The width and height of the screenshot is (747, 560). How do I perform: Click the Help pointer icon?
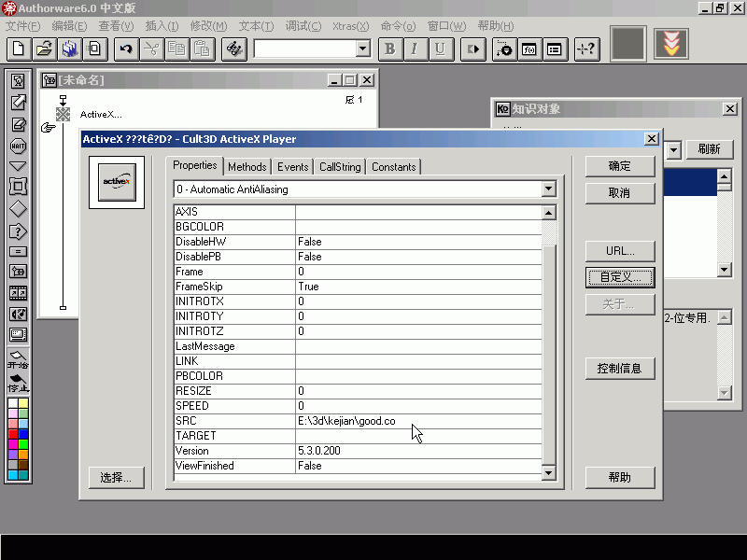coord(586,49)
